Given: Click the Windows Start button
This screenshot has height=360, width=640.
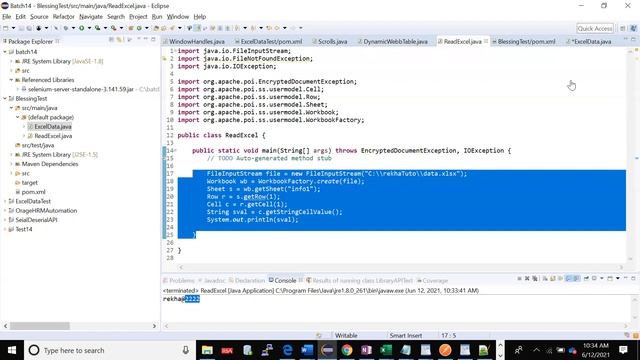Looking at the screenshot, I should point(12,350).
